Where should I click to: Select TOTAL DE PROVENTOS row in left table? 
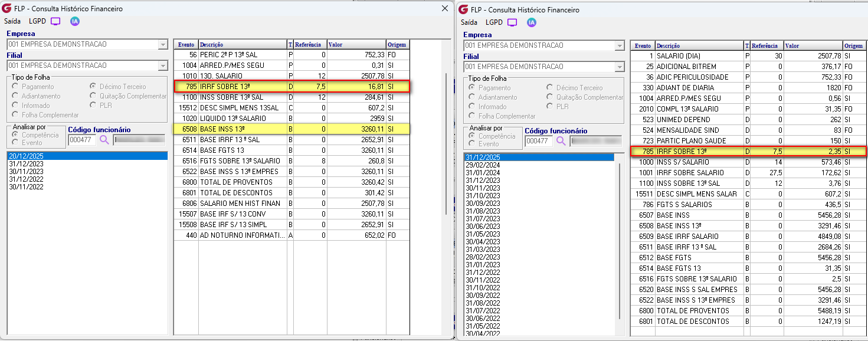[291, 182]
